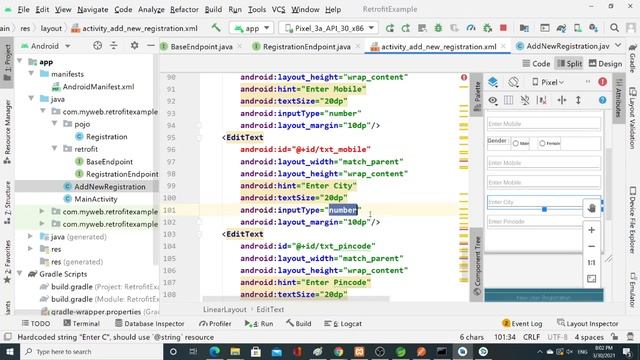Zoom out the design preview with minus

[x=591, y=247]
